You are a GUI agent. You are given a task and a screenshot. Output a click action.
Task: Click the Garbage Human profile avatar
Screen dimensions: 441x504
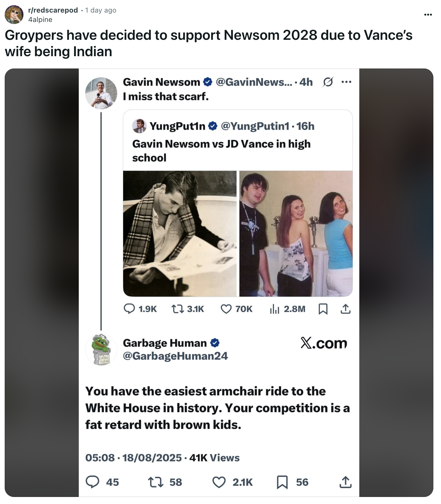click(101, 349)
